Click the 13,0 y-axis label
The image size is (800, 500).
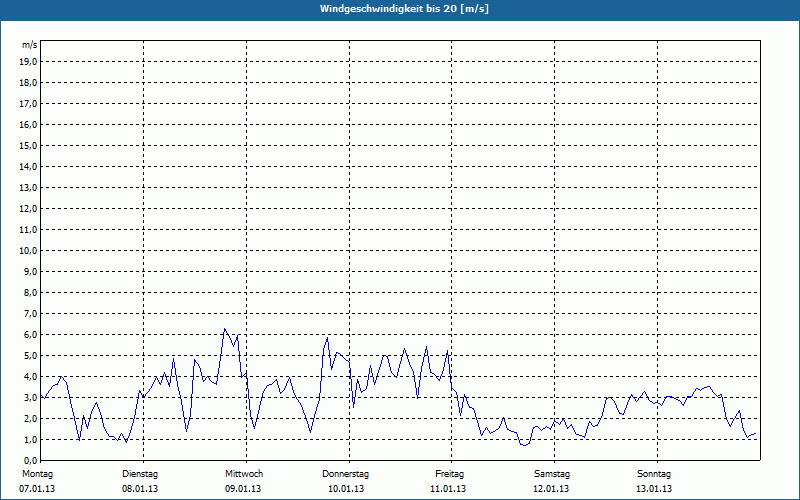coord(29,188)
